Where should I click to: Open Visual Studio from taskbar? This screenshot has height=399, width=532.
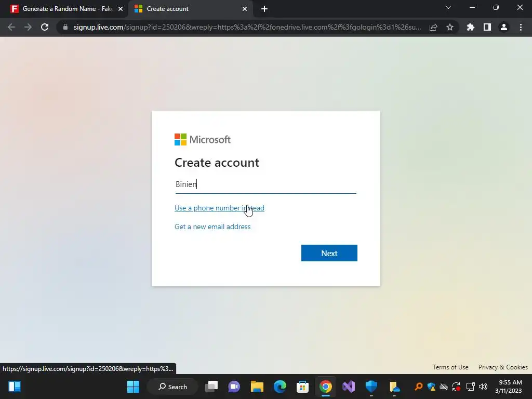pos(349,387)
